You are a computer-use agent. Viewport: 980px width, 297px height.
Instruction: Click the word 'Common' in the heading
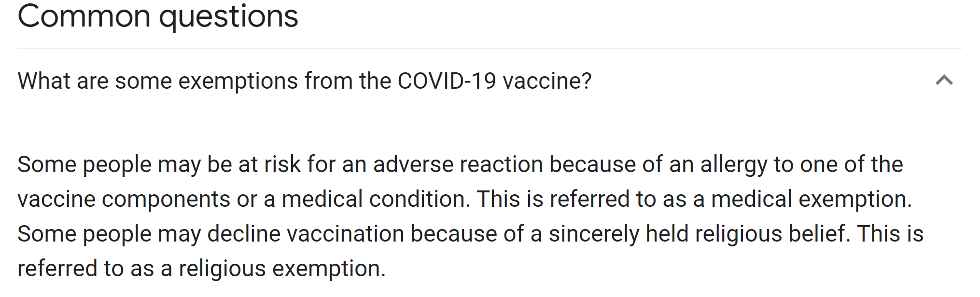tap(84, 16)
